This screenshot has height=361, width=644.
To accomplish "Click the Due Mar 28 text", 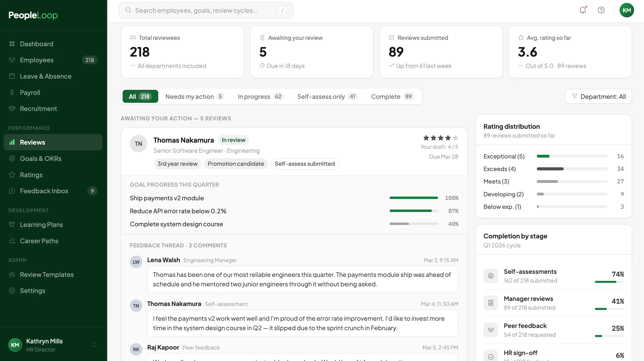I will 443,157.
